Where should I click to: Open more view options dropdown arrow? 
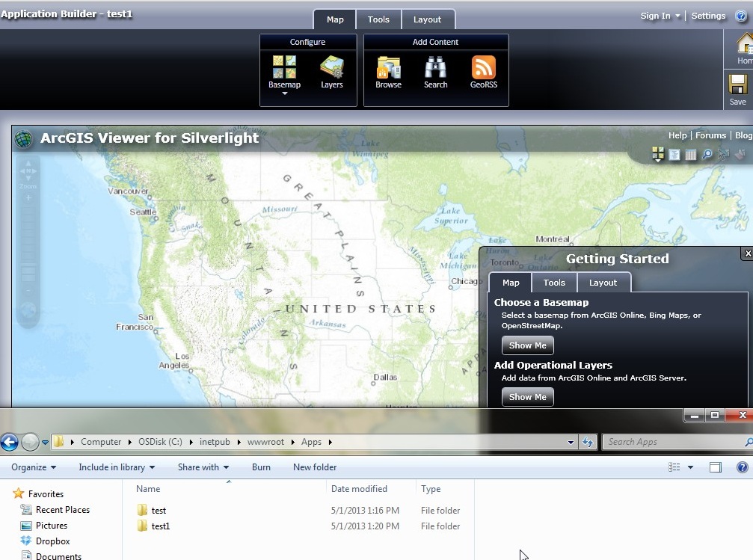tap(690, 467)
